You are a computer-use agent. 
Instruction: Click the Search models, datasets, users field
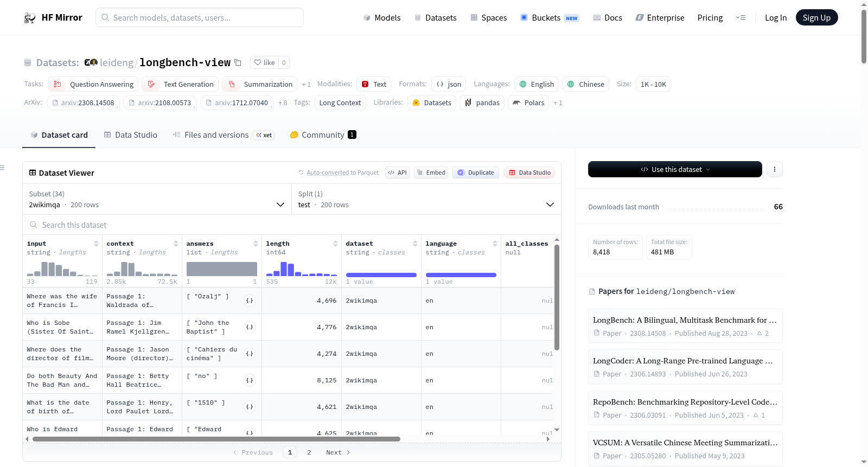pyautogui.click(x=200, y=17)
